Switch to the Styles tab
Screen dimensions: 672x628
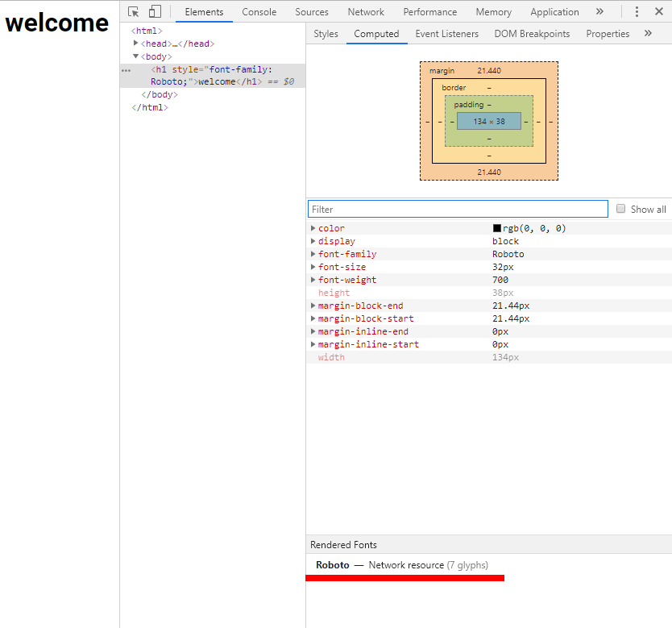tap(326, 34)
